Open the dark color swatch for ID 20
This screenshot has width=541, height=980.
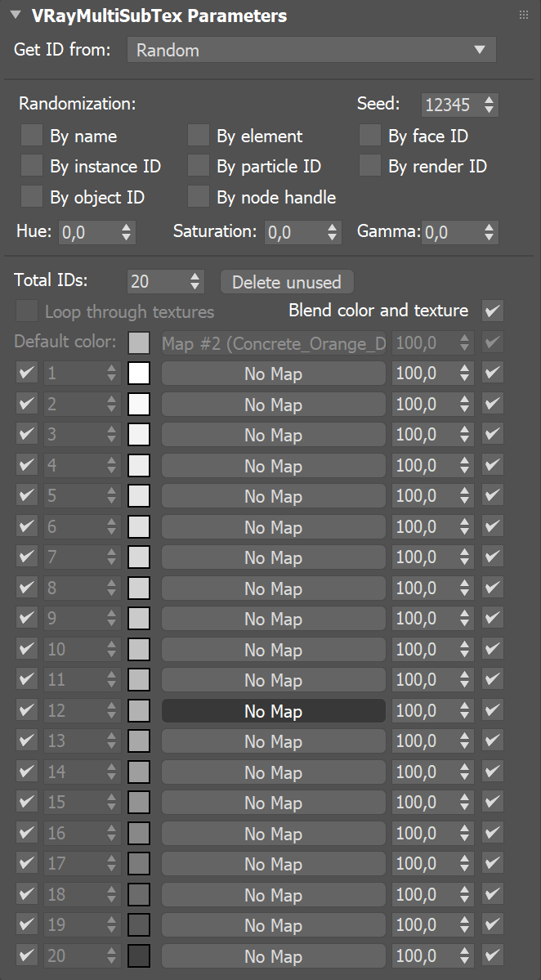(139, 955)
